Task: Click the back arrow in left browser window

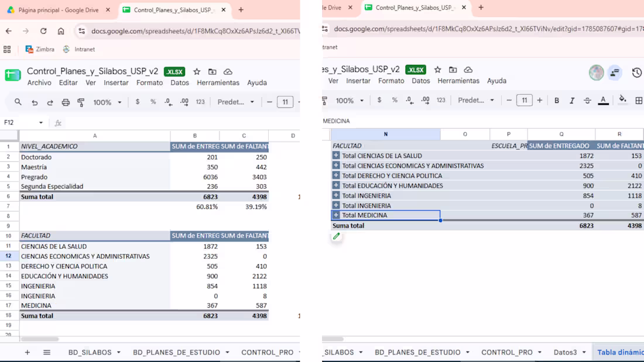Action: coord(9,31)
